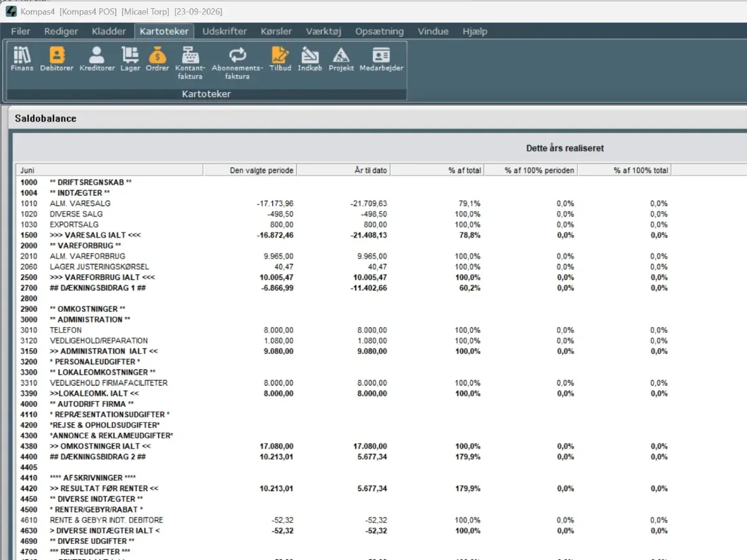
Task: Click the % af 100% total header
Action: [625, 170]
